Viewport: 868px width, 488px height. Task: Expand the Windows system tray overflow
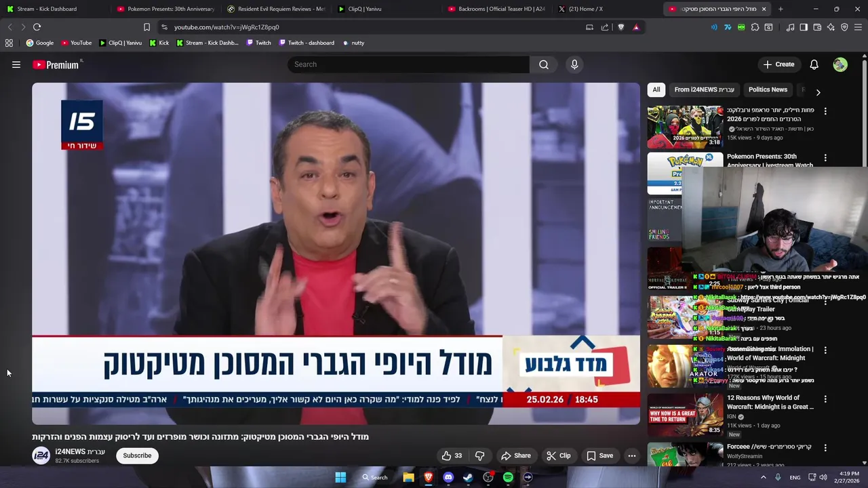click(x=763, y=477)
